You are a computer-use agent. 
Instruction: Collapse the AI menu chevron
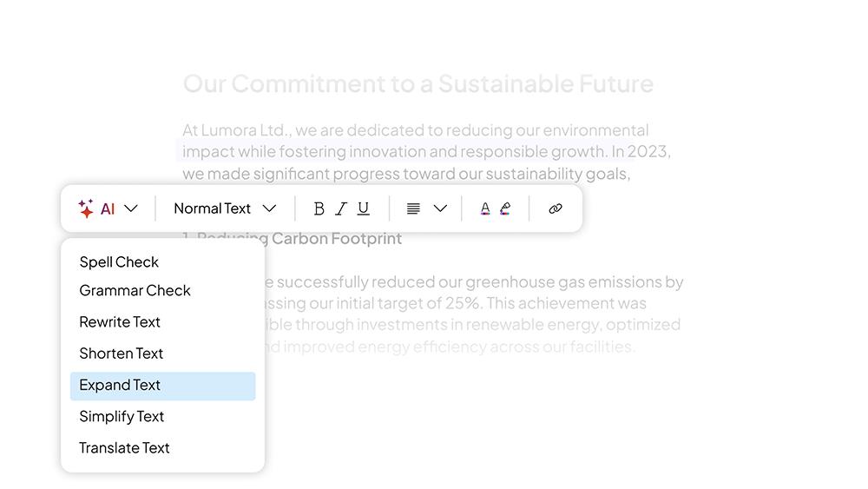pos(131,208)
